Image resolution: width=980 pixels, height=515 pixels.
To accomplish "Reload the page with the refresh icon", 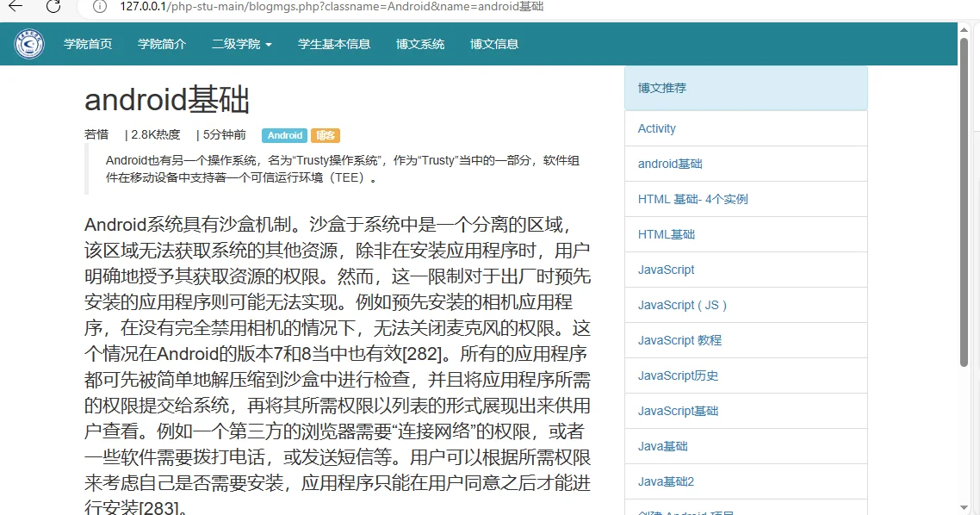I will click(53, 9).
